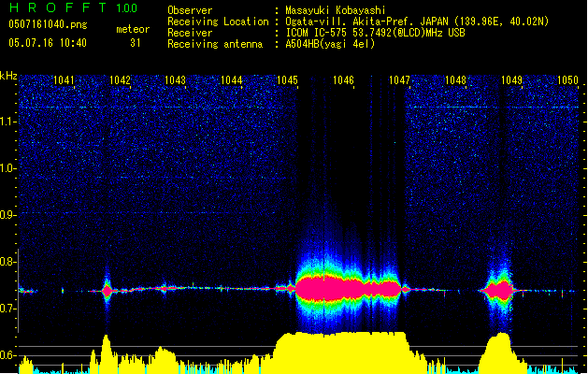
Task: Click the 1.0 kHz frequency label
Action: coord(8,168)
